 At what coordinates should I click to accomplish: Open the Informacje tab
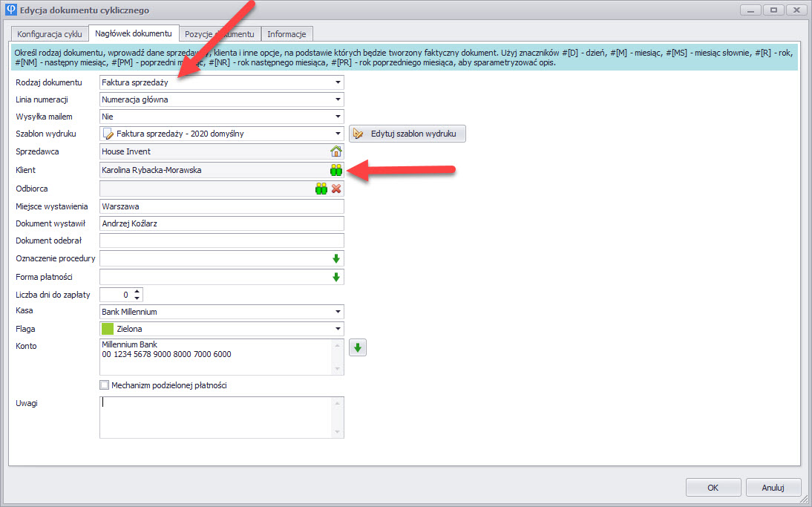[288, 34]
